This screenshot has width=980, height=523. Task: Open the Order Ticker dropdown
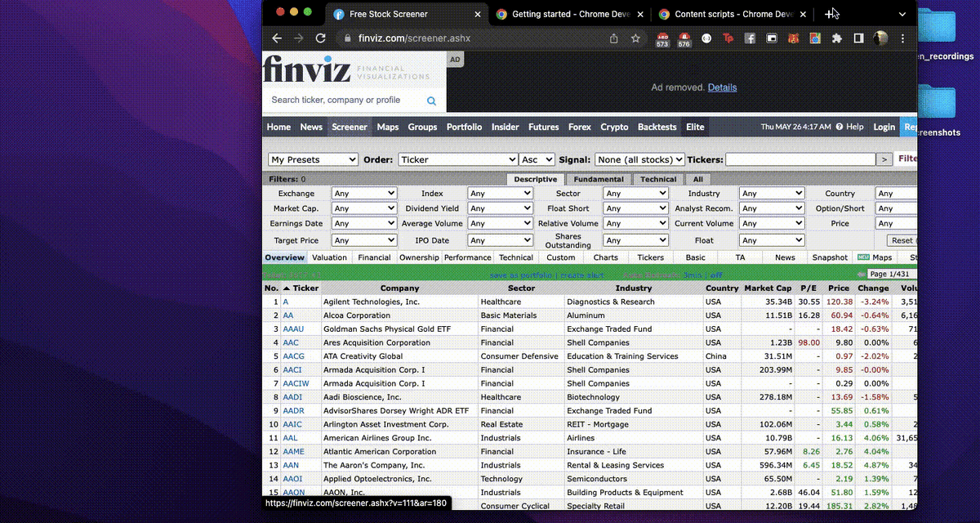click(458, 159)
